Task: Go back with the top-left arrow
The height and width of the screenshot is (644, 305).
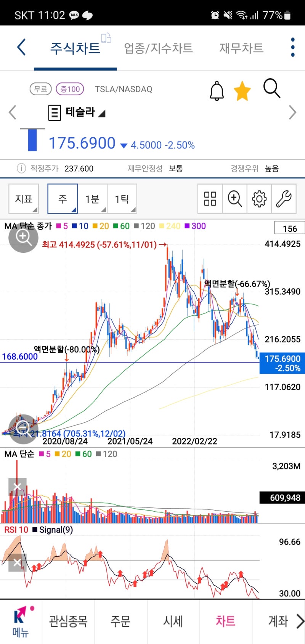Action: click(21, 47)
